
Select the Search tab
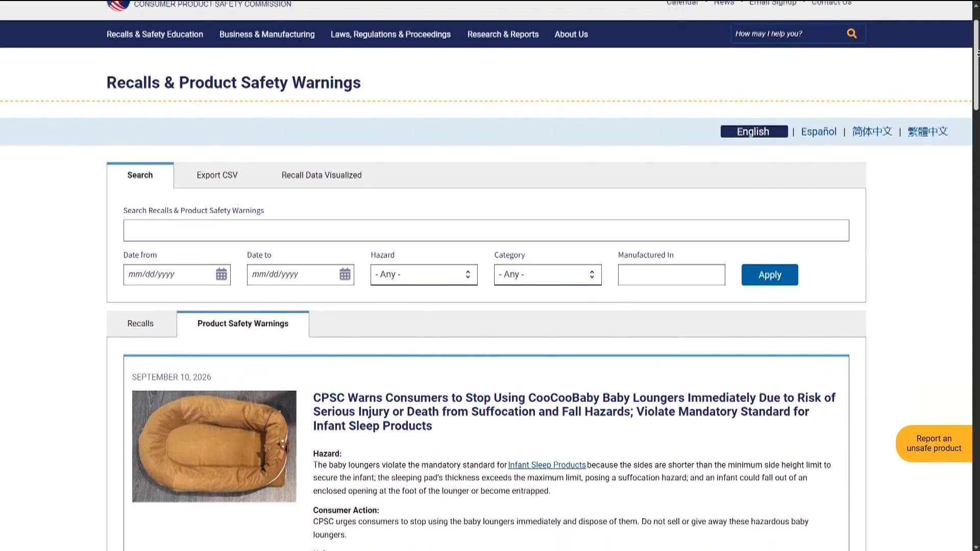click(x=140, y=175)
